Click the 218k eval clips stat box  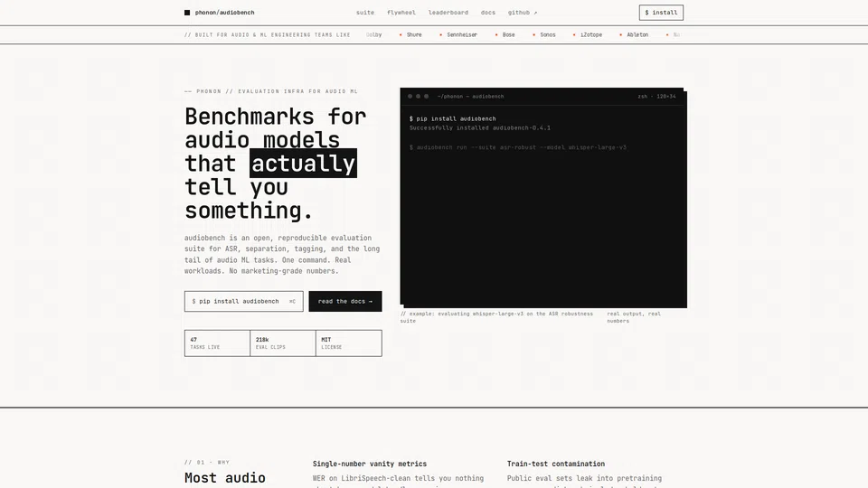point(283,343)
